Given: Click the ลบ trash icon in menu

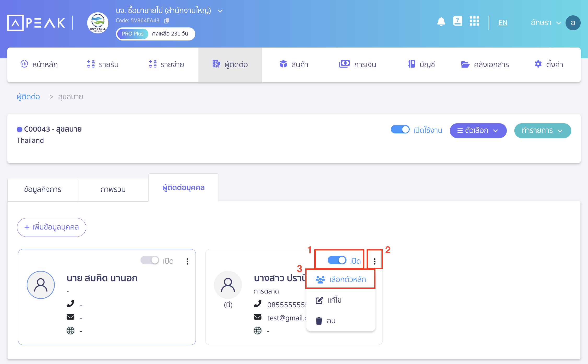Looking at the screenshot, I should (x=319, y=321).
